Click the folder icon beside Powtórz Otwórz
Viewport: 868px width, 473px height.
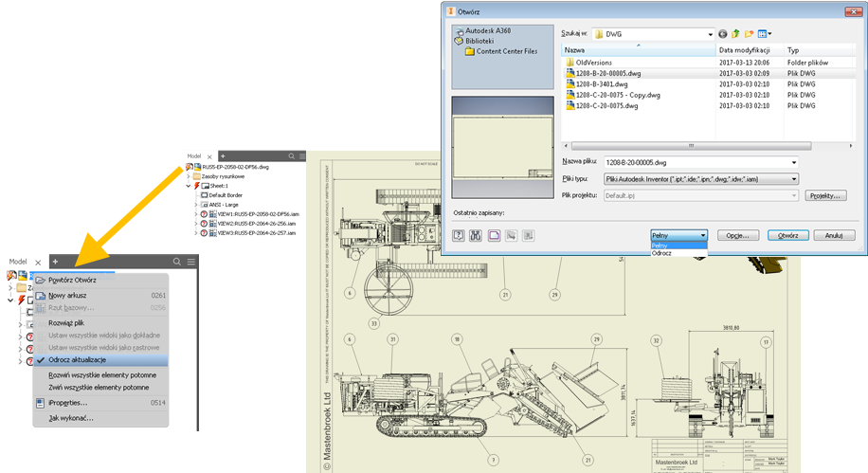point(41,281)
